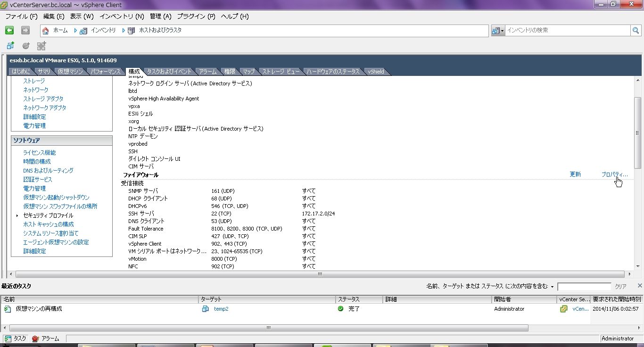Image resolution: width=644 pixels, height=347 pixels.
Task: Click the configuration pane horizontal scrollbar
Action: [320, 274]
